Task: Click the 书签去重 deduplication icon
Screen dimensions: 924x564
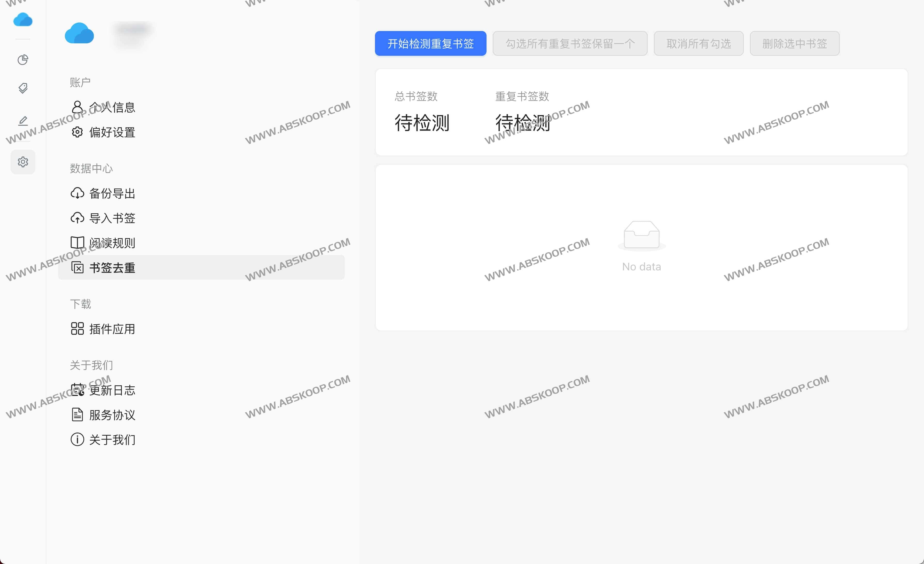Action: tap(78, 268)
